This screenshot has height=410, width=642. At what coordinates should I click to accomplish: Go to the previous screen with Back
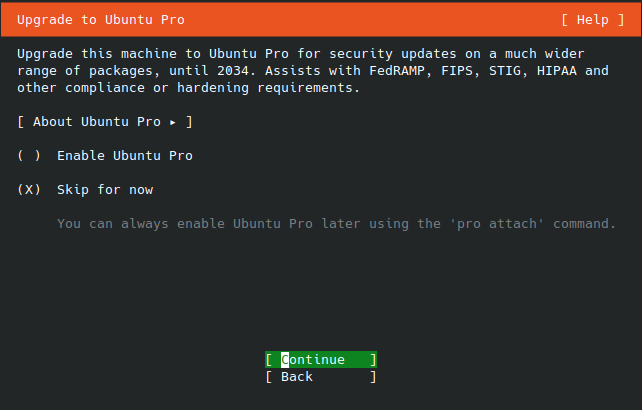click(x=321, y=377)
